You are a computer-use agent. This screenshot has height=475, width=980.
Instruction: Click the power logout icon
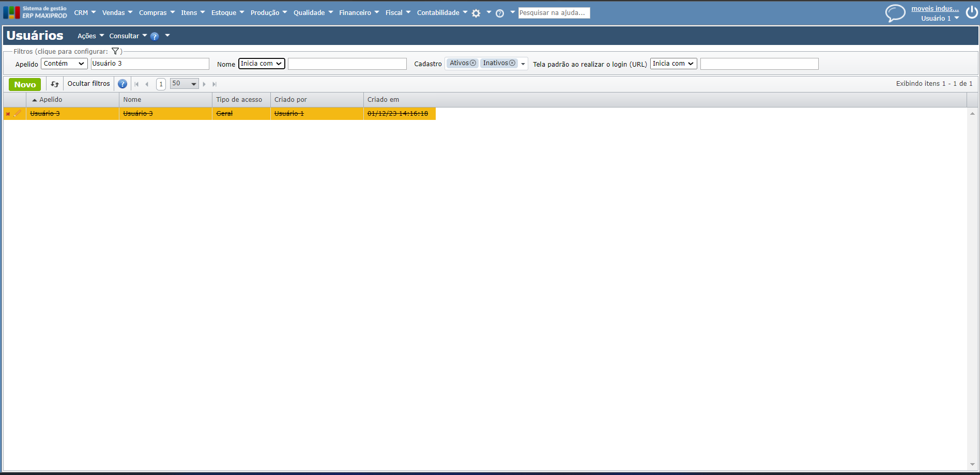[x=972, y=12]
